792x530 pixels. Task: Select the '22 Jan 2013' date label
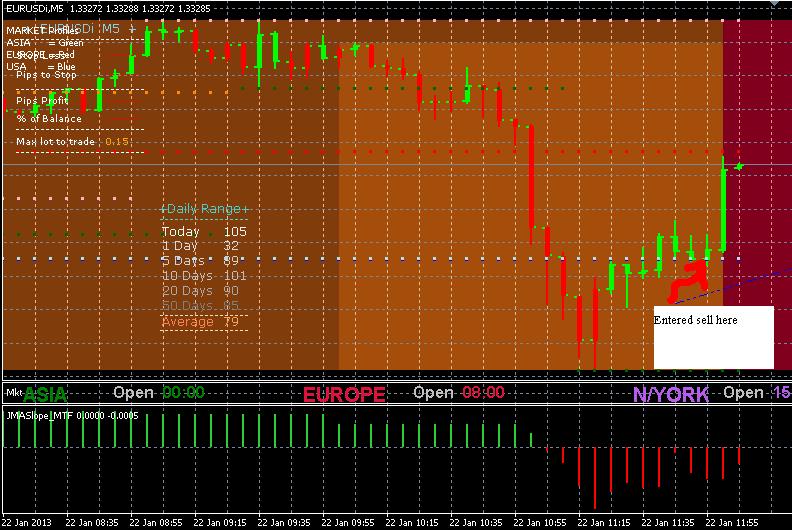click(27, 522)
